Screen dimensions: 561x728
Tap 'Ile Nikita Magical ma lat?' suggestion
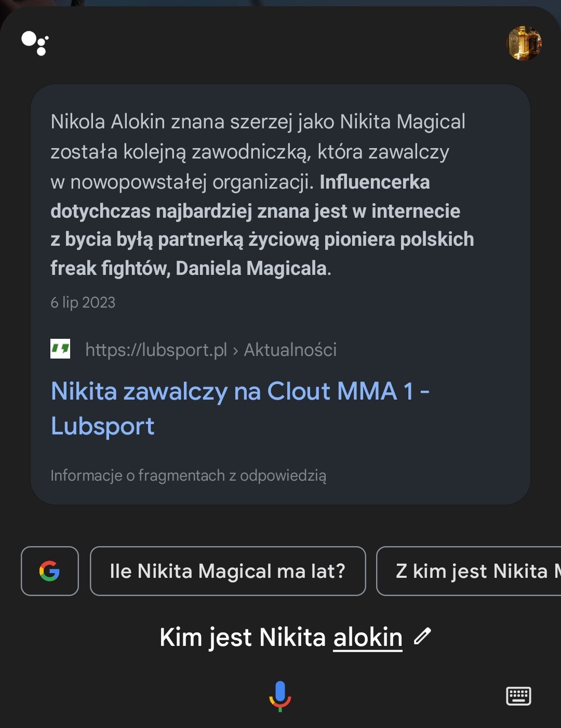228,571
